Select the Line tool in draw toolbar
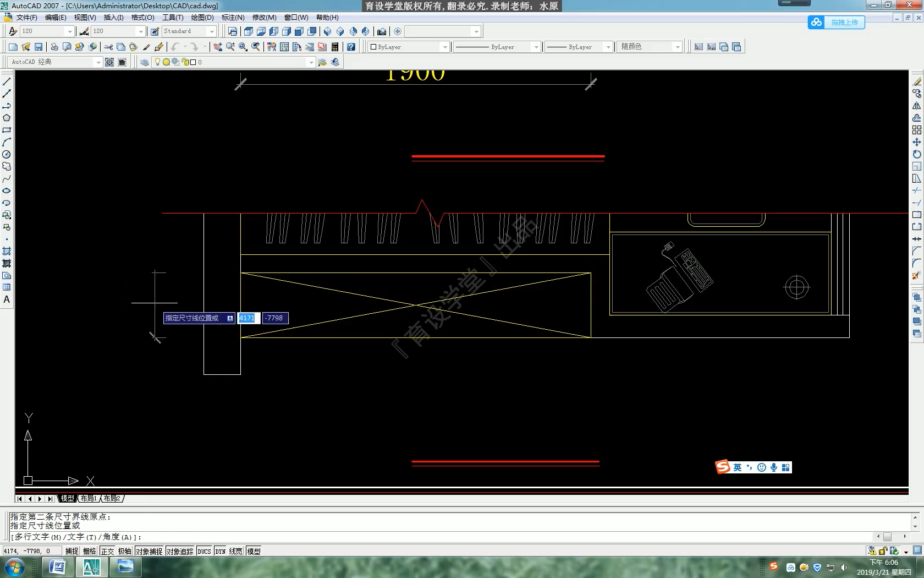The image size is (924, 578). click(7, 81)
